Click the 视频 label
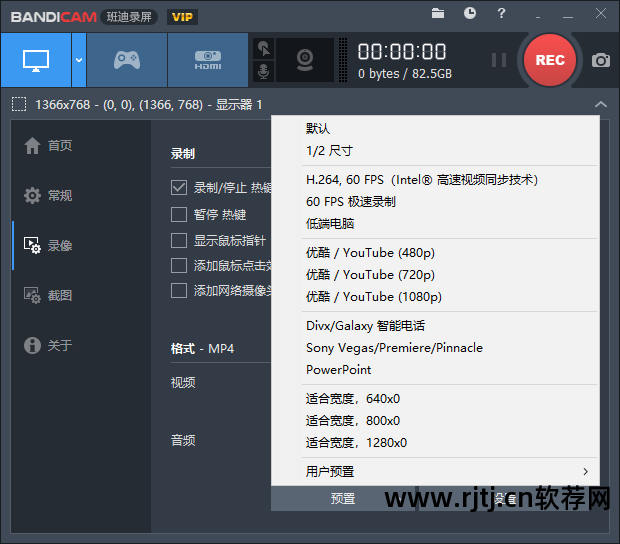620x544 pixels. [x=183, y=383]
